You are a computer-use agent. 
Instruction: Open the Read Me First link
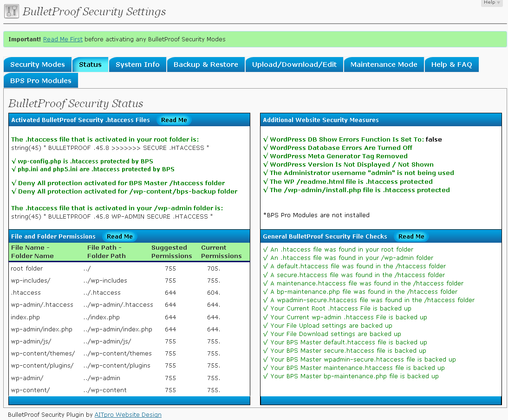pyautogui.click(x=63, y=39)
